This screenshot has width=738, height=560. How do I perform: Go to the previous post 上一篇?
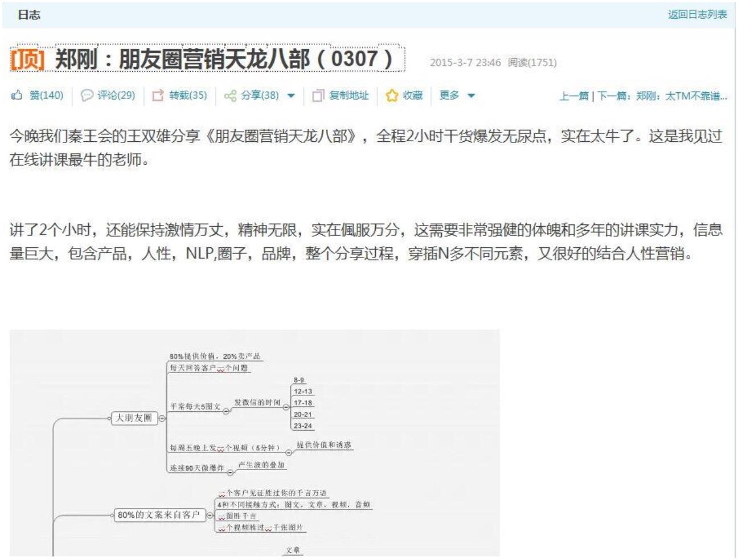pyautogui.click(x=573, y=96)
